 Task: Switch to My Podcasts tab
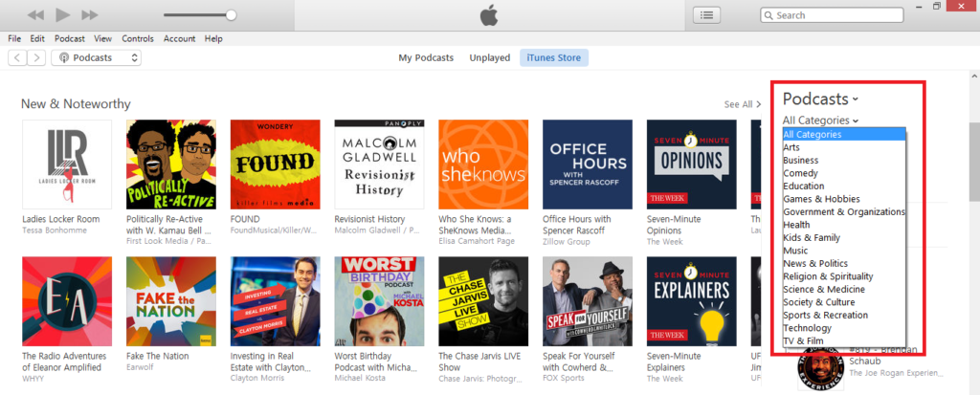point(426,57)
